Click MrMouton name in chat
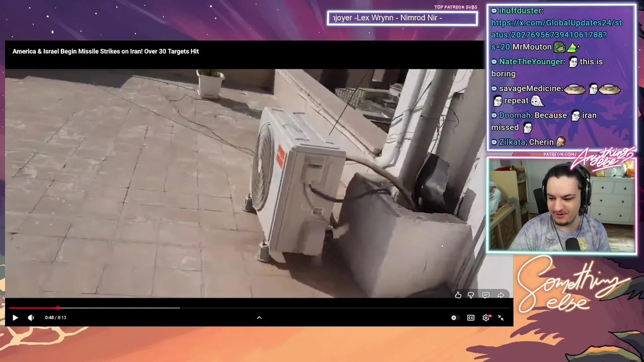Viewport: 644px width, 362px height. [x=532, y=47]
